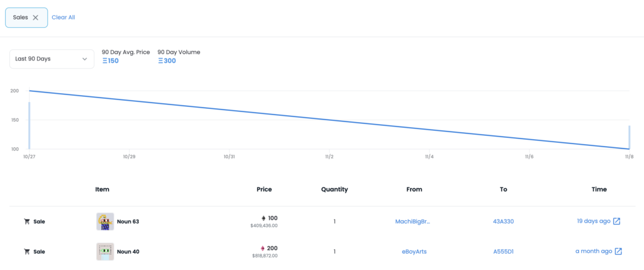Screen dimensions: 644x270
Task: Open buyer address 43A330
Action: pos(503,222)
